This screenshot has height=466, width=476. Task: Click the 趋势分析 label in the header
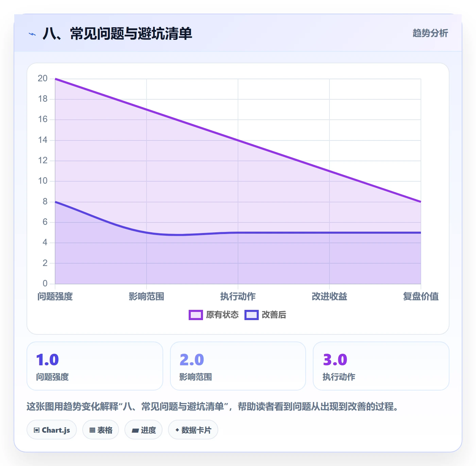[430, 33]
